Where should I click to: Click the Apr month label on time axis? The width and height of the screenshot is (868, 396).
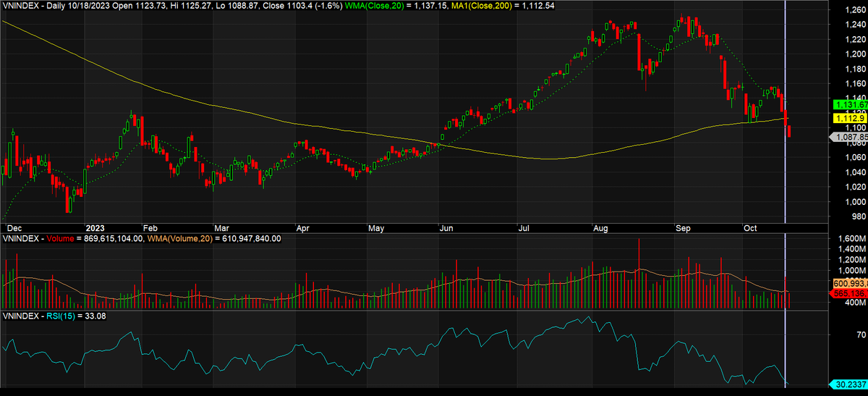[302, 227]
